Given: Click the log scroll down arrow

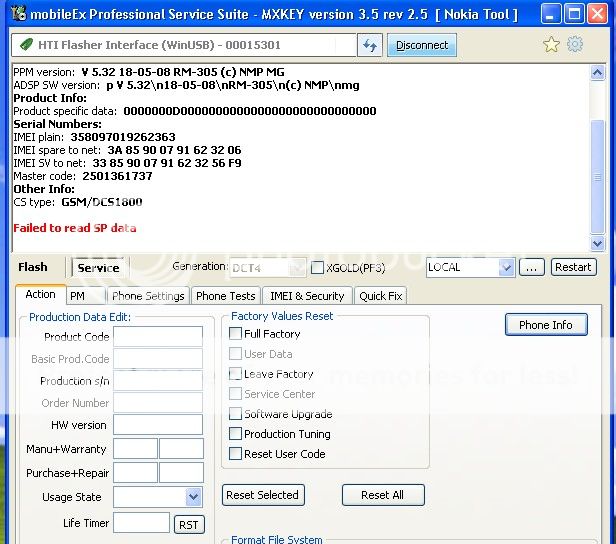Looking at the screenshot, I should tap(598, 243).
